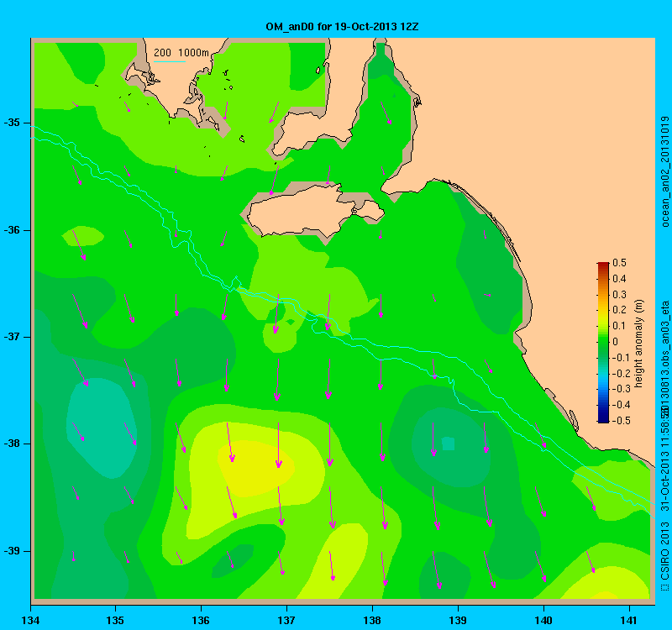Click the 0.2 tick label on colorbar
The width and height of the screenshot is (672, 630).
pos(619,310)
